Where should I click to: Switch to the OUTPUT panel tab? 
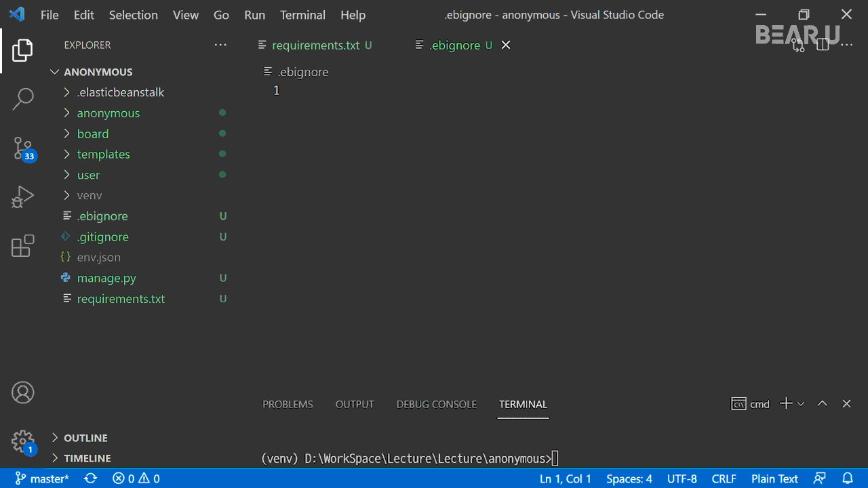(355, 404)
